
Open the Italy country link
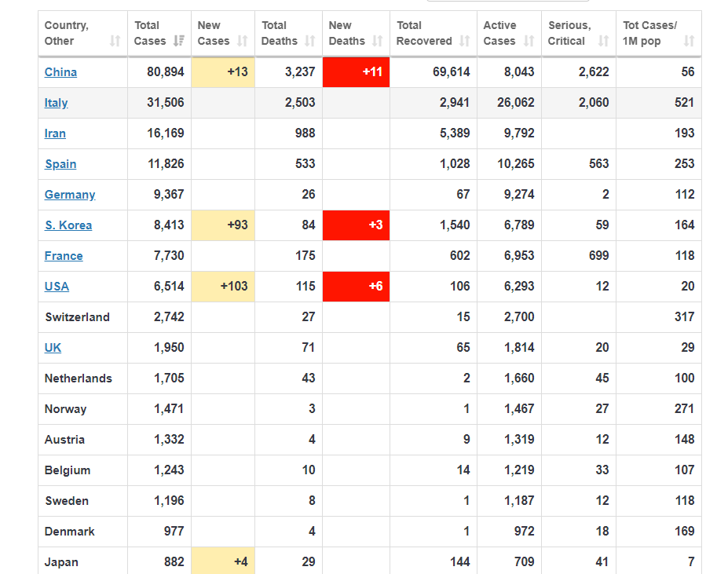pos(56,103)
